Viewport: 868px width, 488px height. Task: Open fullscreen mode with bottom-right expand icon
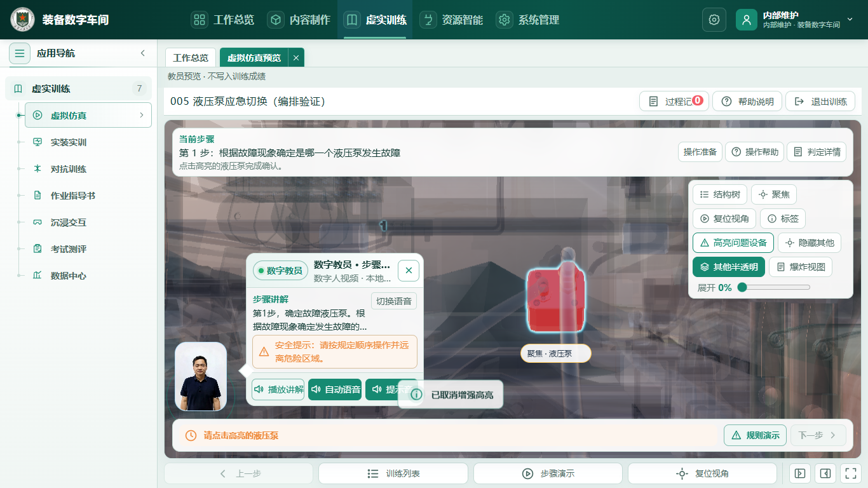(x=850, y=473)
